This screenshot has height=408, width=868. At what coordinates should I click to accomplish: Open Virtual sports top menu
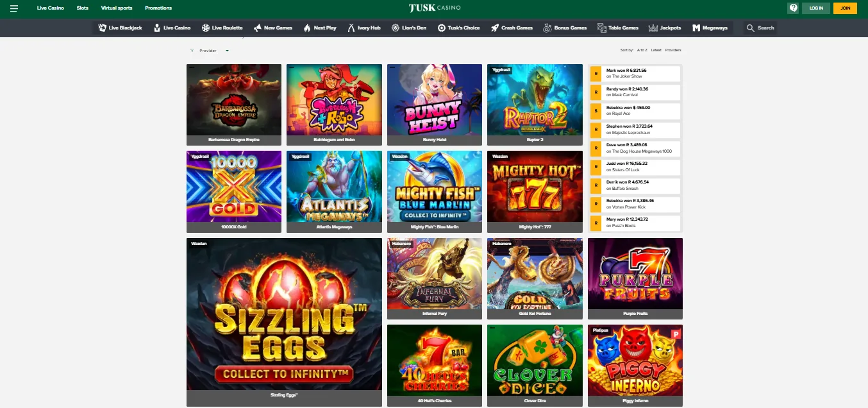pos(117,8)
